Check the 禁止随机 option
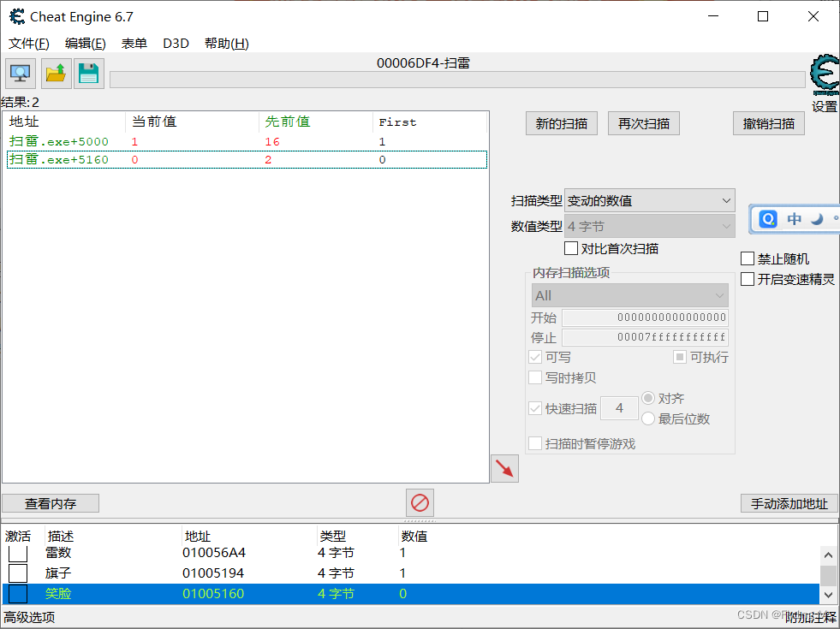 pyautogui.click(x=747, y=258)
